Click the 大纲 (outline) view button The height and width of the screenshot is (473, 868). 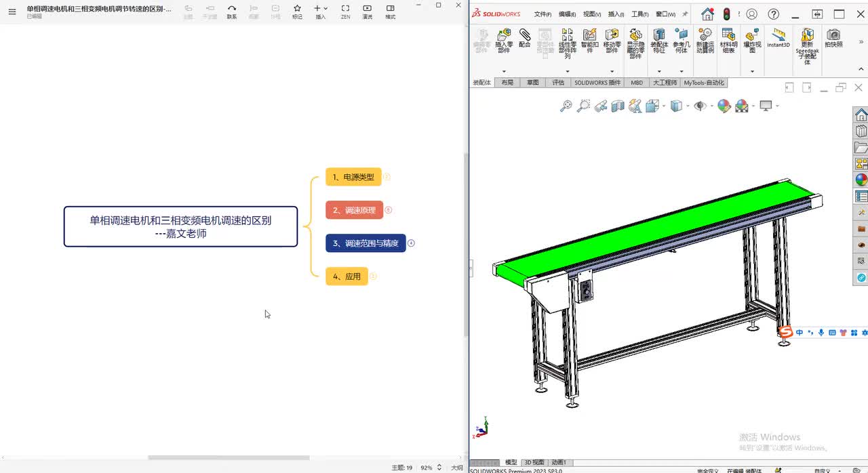pos(457,468)
